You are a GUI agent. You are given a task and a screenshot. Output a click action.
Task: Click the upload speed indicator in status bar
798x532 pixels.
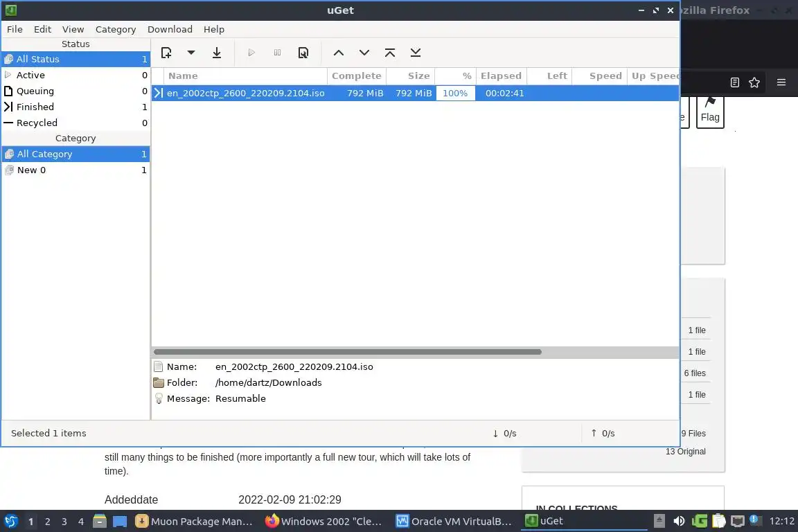(603, 433)
